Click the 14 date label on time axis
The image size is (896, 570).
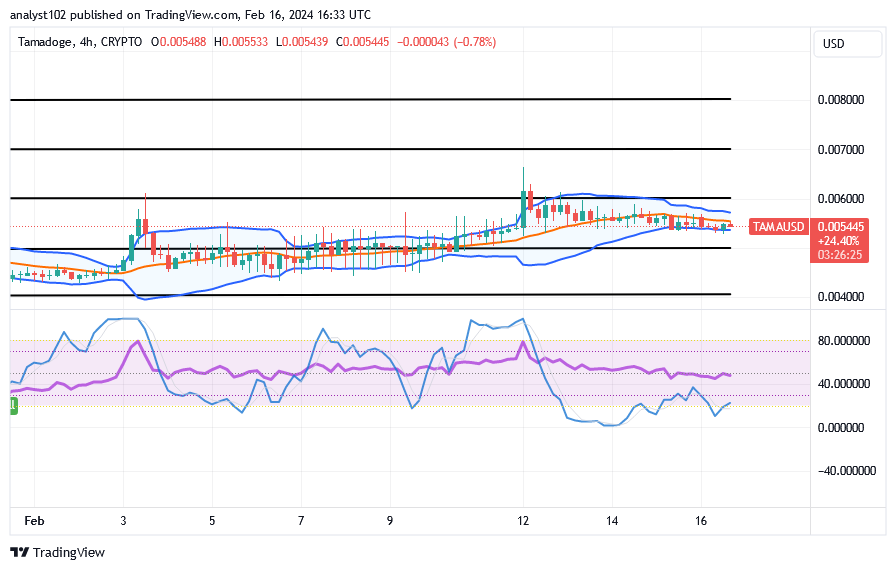tap(612, 521)
